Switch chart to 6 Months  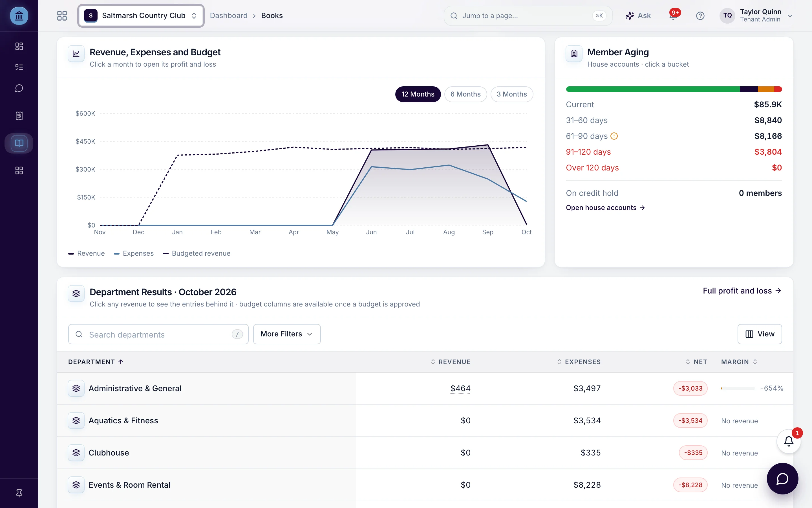tap(465, 95)
